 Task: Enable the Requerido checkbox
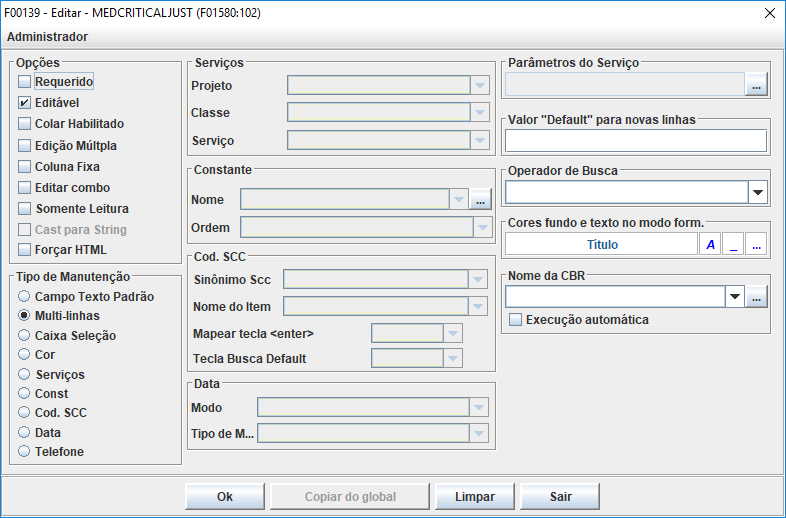point(25,81)
